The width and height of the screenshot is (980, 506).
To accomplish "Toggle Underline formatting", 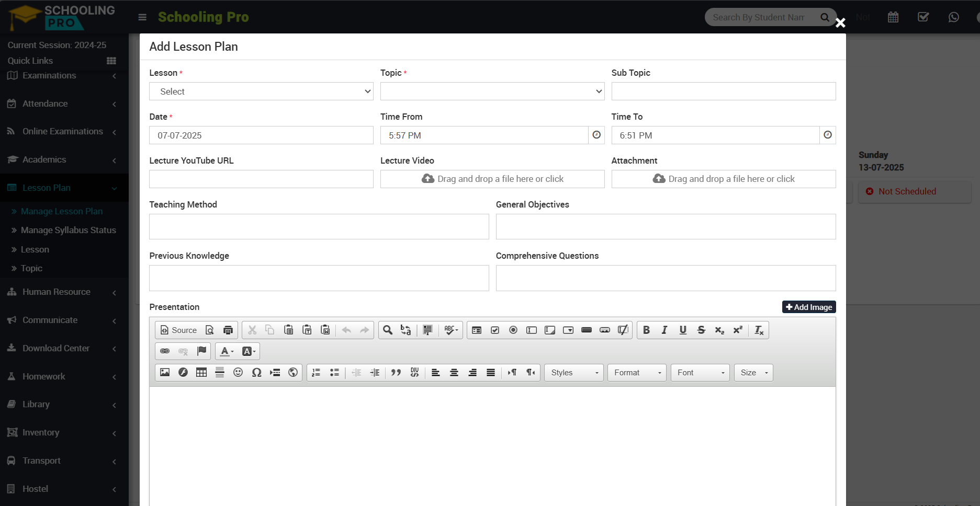I will tap(683, 330).
